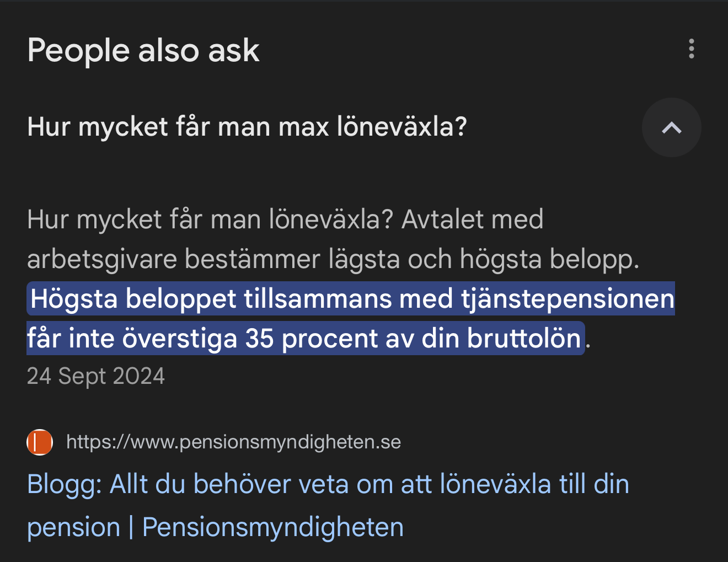The height and width of the screenshot is (562, 728).
Task: Click the Pensionsmyndigheten orange favicon
Action: pyautogui.click(x=40, y=442)
